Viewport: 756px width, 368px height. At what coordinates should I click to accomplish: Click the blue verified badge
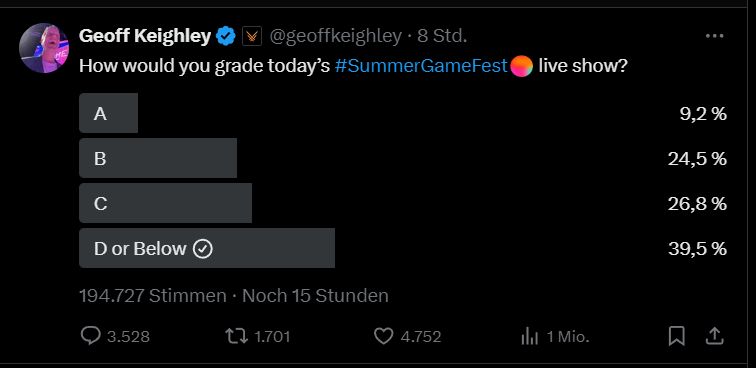click(x=226, y=37)
